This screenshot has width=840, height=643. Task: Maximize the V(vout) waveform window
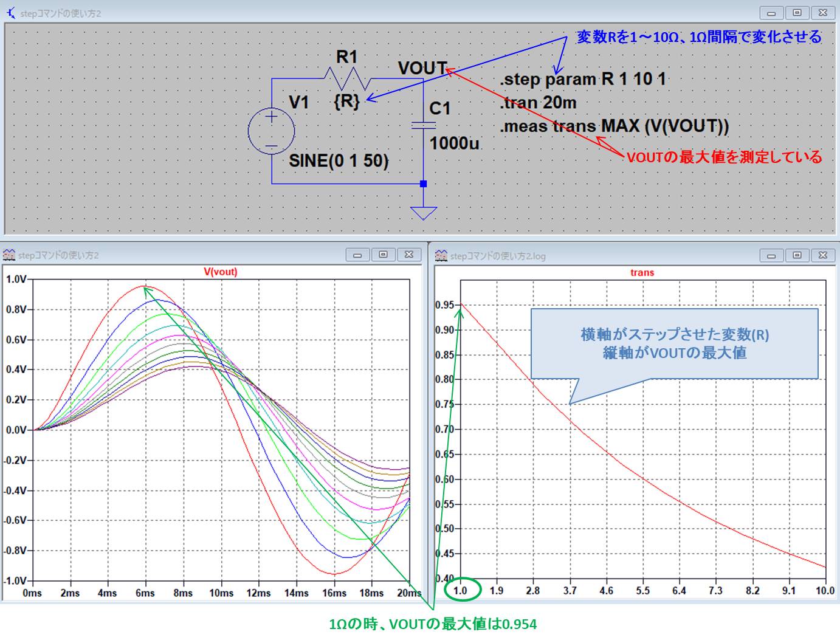383,255
